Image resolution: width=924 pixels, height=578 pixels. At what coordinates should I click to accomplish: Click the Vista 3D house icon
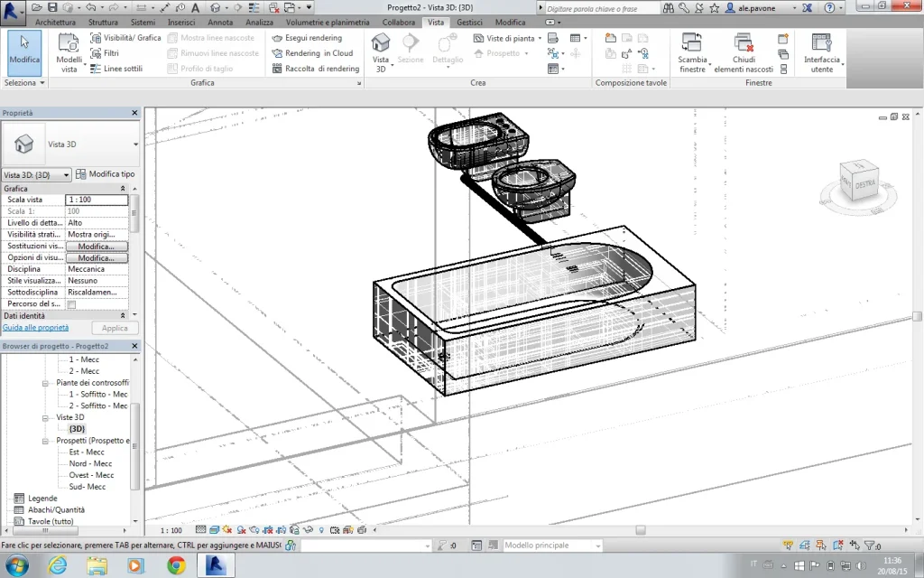point(381,42)
